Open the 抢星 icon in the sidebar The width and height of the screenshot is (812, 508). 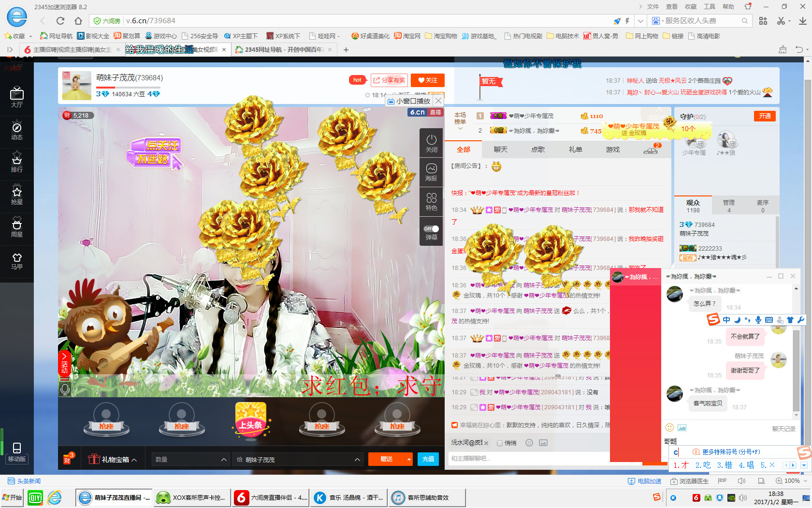pyautogui.click(x=16, y=195)
